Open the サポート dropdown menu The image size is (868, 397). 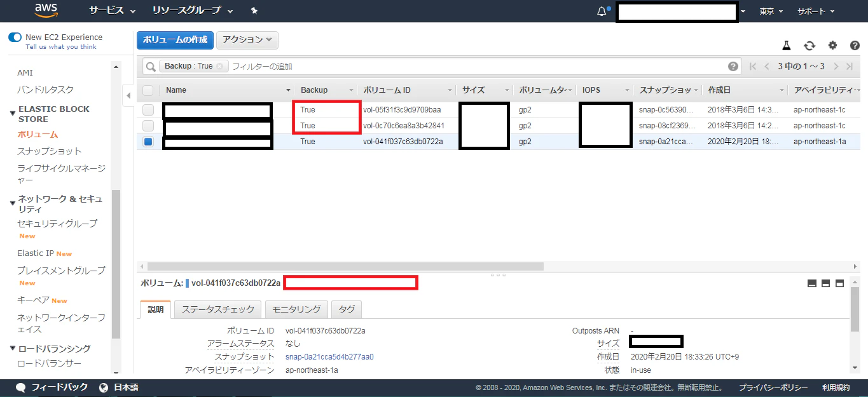tap(816, 11)
